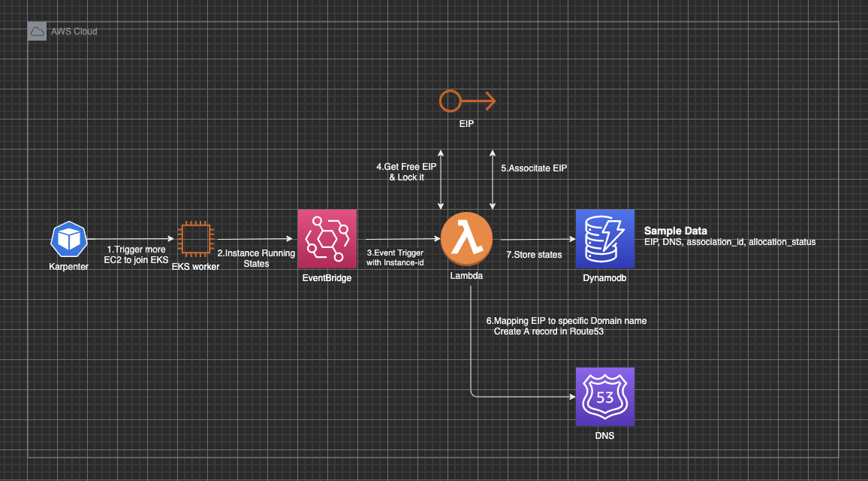Image resolution: width=868 pixels, height=481 pixels.
Task: Select '4.Get Free EIP & Lock it' text
Action: (x=406, y=172)
